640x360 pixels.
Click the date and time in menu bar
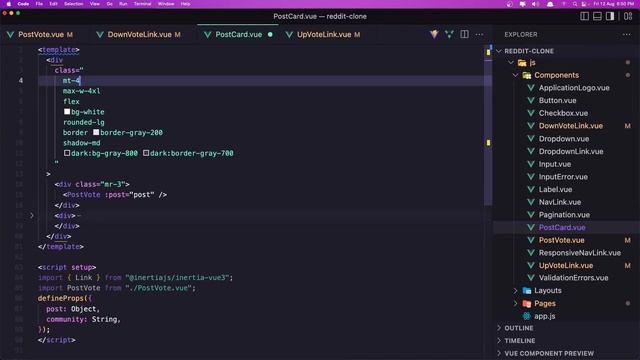[x=614, y=4]
